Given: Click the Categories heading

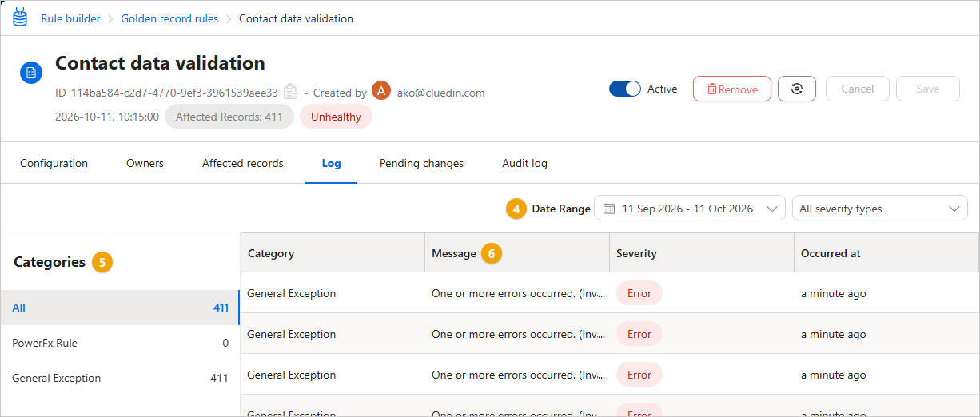Looking at the screenshot, I should pyautogui.click(x=50, y=262).
